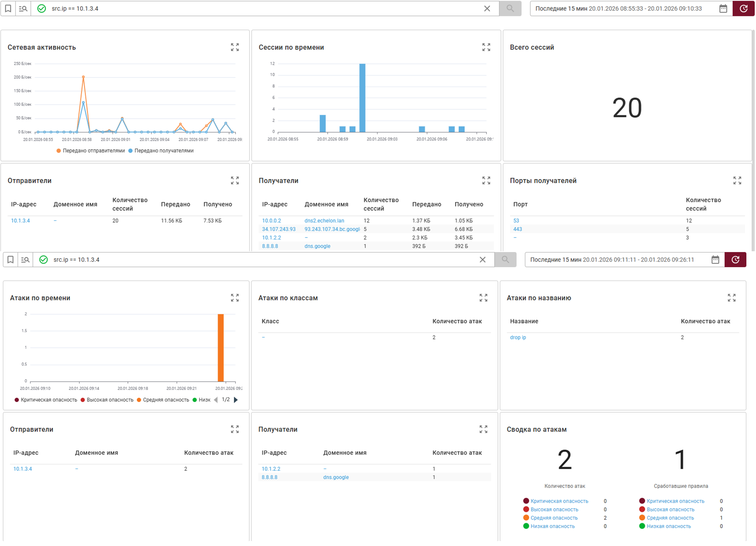Click the drop ip attack name link
The image size is (756, 546).
(x=518, y=338)
